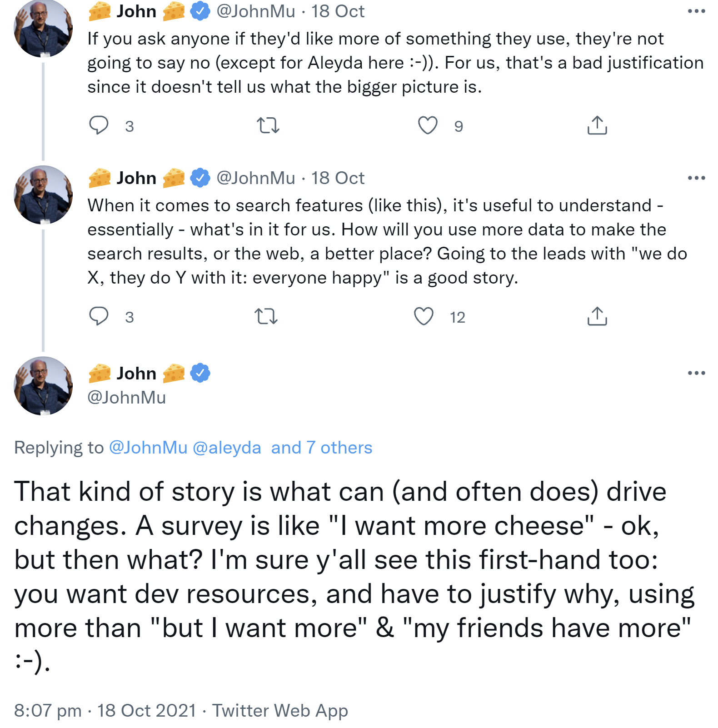Open John's avatar on the second tweet
Screen dimensions: 718x728
click(x=43, y=195)
